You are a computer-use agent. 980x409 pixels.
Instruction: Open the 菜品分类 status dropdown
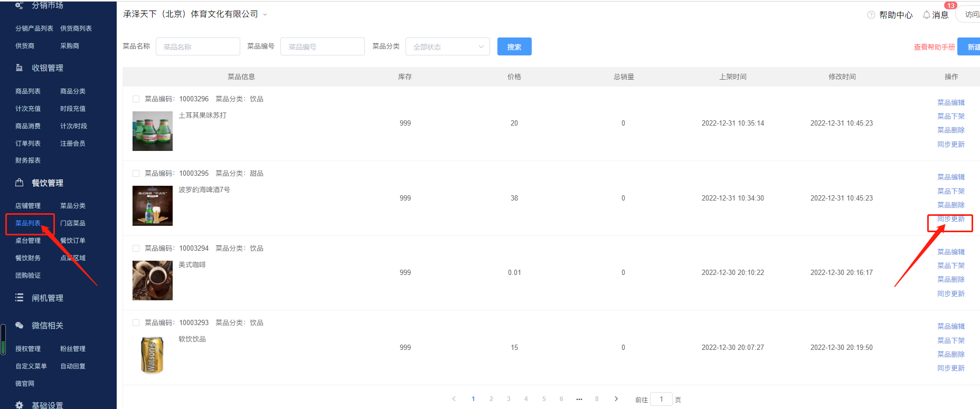447,47
